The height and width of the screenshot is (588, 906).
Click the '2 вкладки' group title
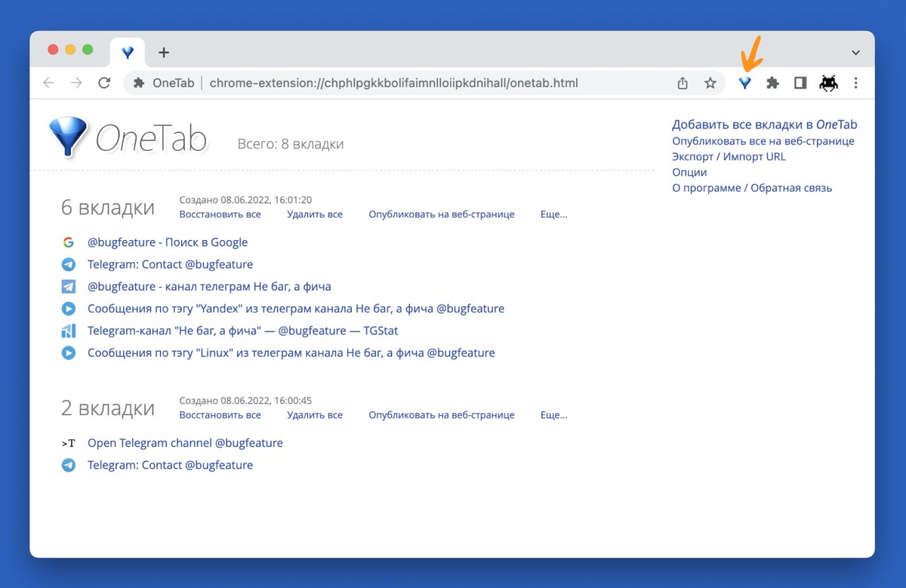(x=108, y=408)
